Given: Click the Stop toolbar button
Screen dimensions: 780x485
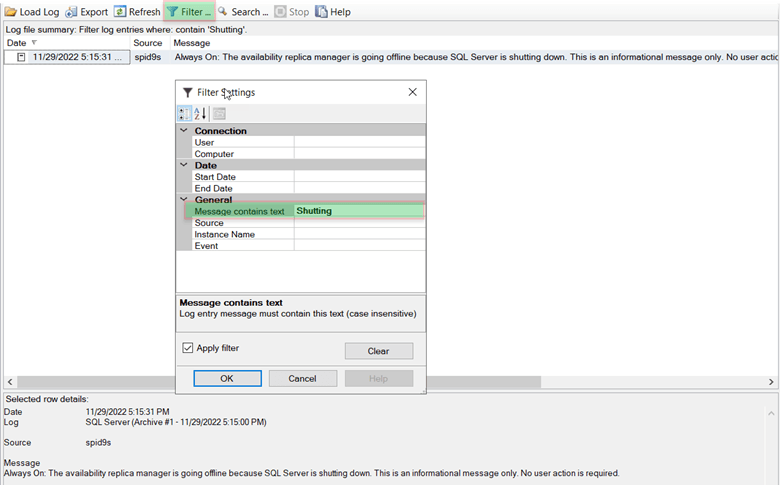Looking at the screenshot, I should 292,11.
